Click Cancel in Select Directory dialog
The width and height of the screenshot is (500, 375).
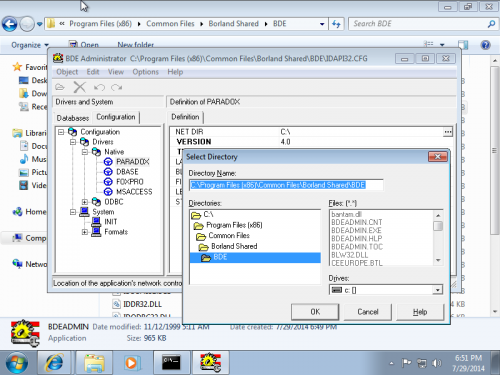point(368,312)
